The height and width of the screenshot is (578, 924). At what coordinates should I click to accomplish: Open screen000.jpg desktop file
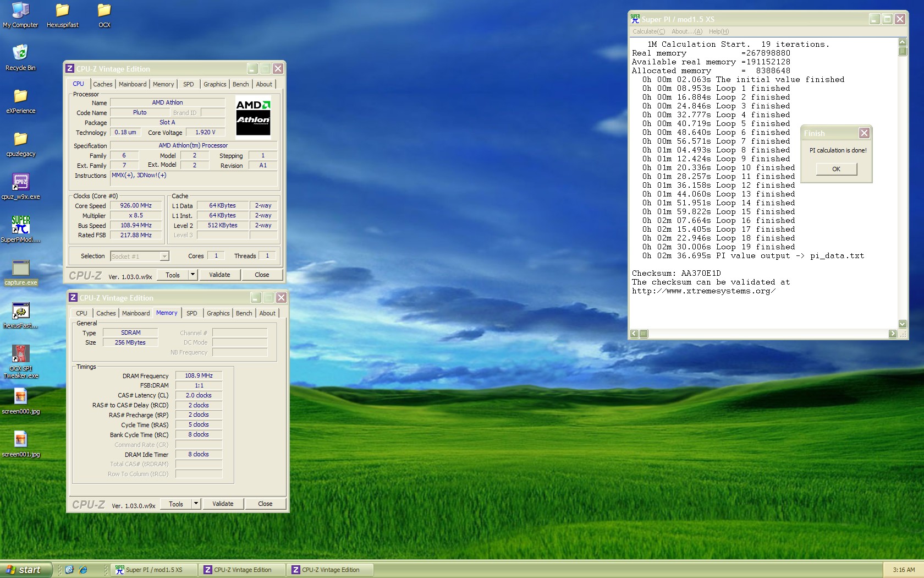(x=20, y=401)
